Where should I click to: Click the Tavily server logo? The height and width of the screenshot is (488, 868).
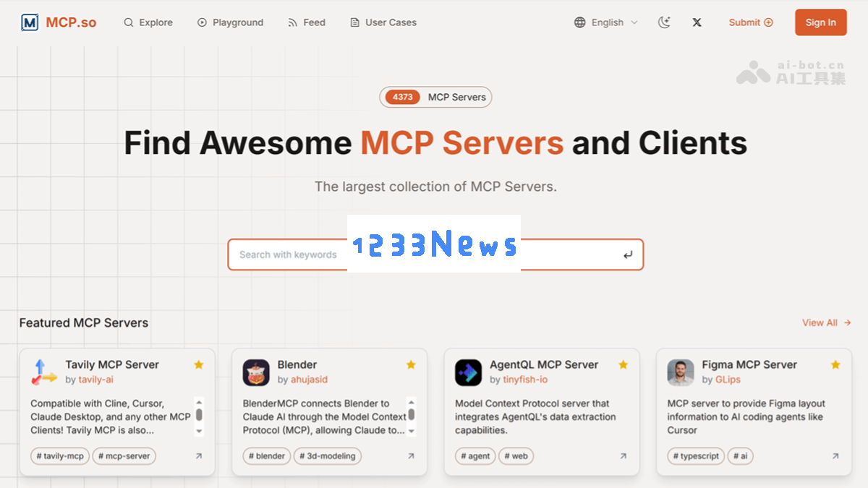click(x=44, y=372)
